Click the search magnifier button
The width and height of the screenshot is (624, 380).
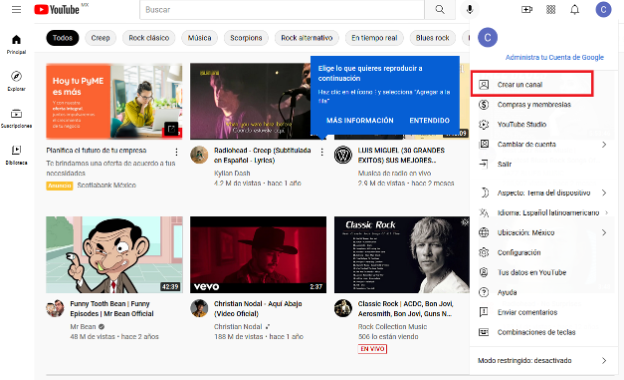pos(440,10)
